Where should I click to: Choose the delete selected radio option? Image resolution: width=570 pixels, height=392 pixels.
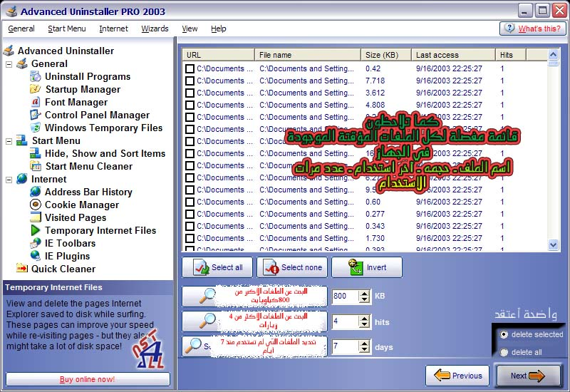click(504, 334)
